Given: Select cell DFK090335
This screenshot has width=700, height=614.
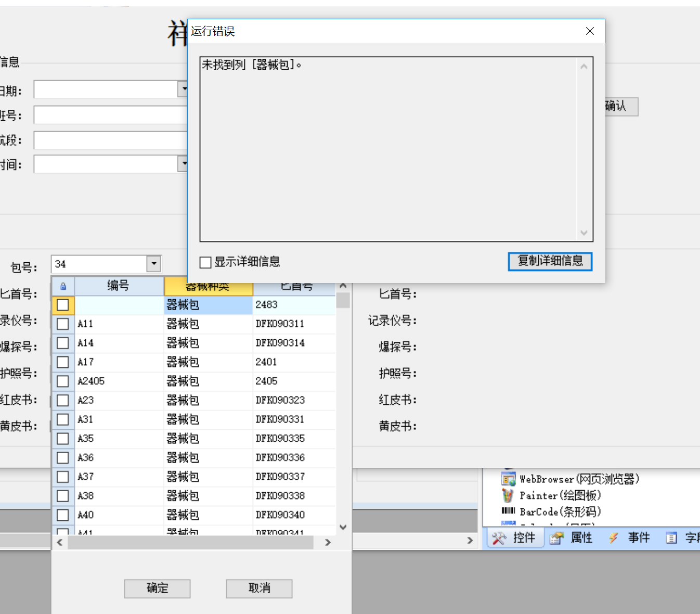Looking at the screenshot, I should coord(294,439).
